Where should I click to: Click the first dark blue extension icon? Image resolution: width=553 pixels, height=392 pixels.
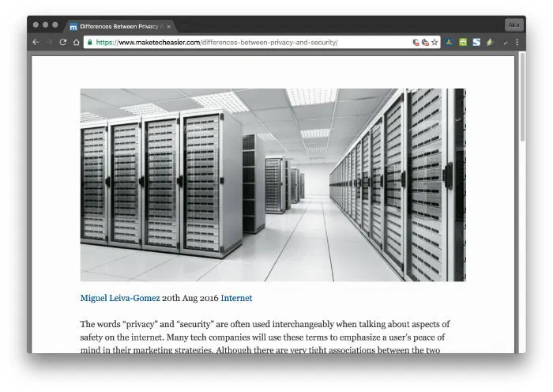450,42
